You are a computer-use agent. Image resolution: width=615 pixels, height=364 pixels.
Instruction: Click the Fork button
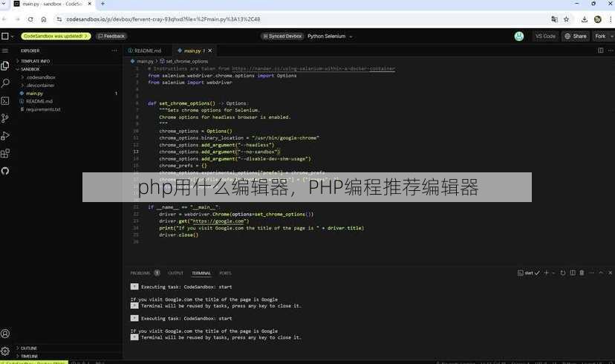point(600,36)
